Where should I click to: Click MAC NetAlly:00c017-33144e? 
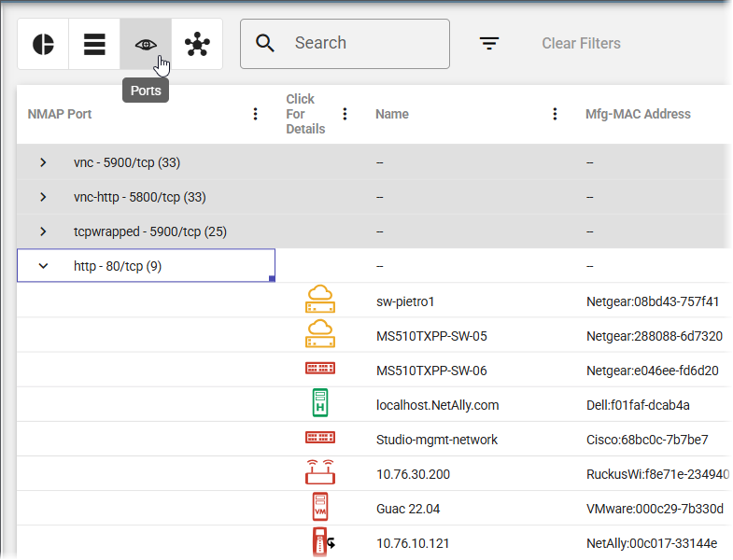(x=652, y=543)
